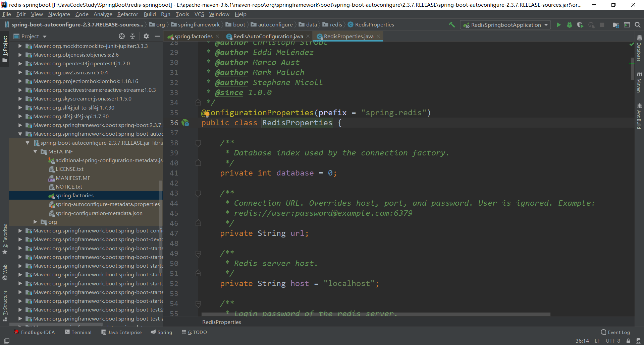Click the editor horizontal scrollbar
Image resolution: width=644 pixels, height=345 pixels.
coord(376,314)
